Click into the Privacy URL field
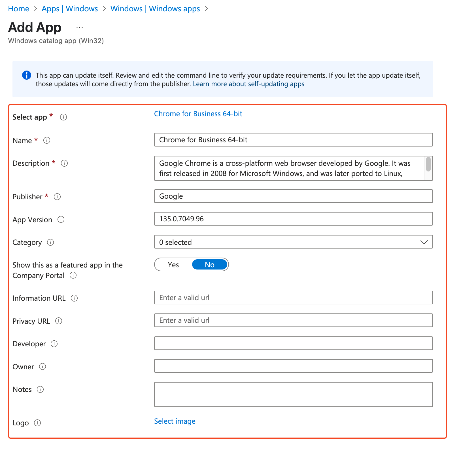The image size is (476, 454). pyautogui.click(x=293, y=320)
